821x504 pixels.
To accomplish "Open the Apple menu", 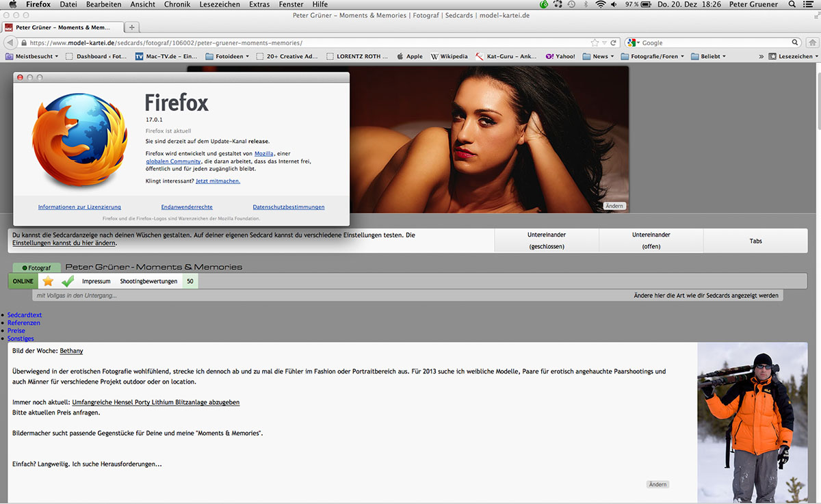I will [x=12, y=4].
